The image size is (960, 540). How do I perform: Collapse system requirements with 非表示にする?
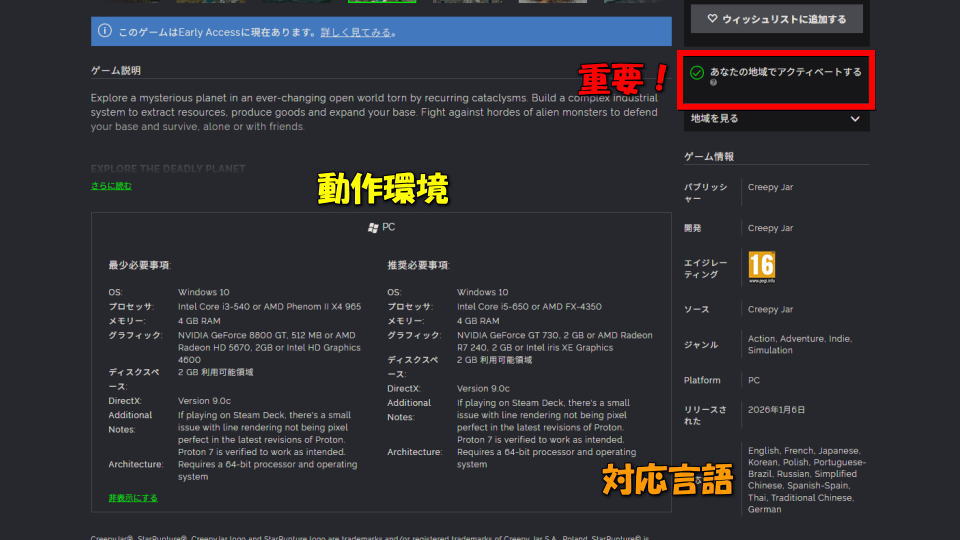pyautogui.click(x=133, y=497)
